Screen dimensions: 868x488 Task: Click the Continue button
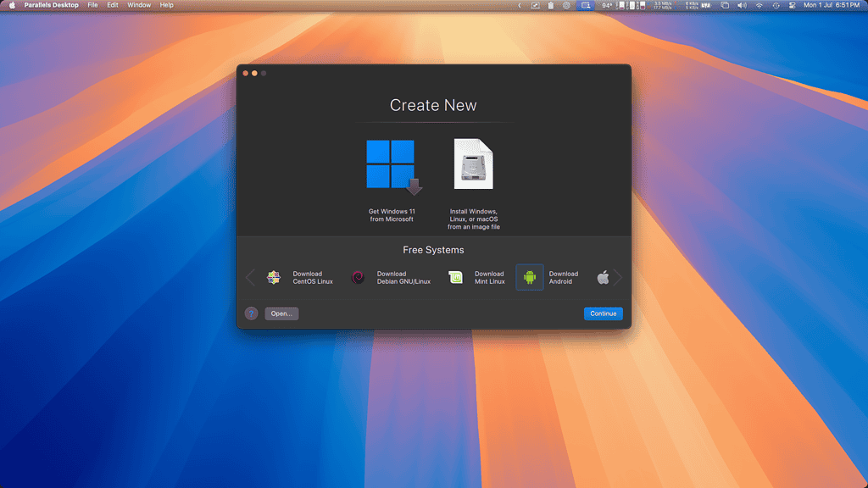[x=603, y=313]
